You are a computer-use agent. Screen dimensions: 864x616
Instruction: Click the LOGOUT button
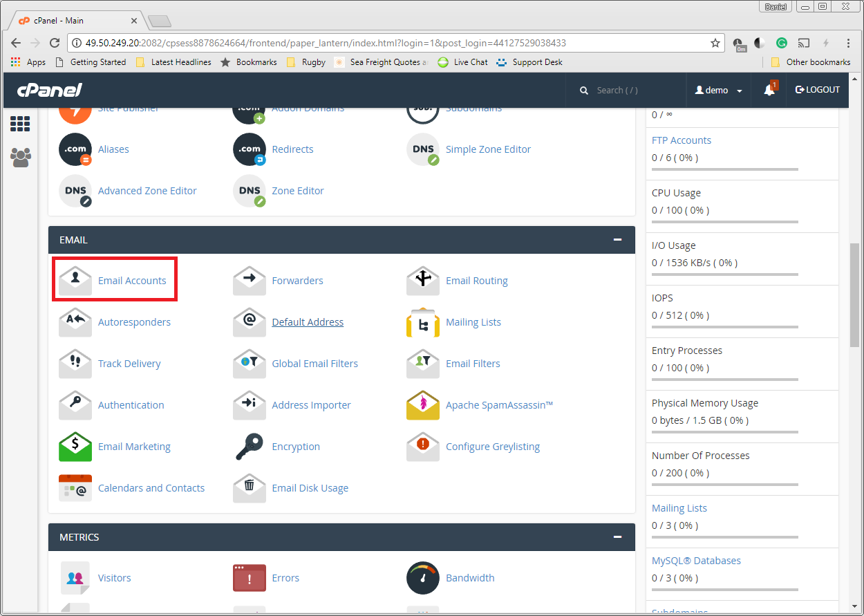tap(818, 90)
